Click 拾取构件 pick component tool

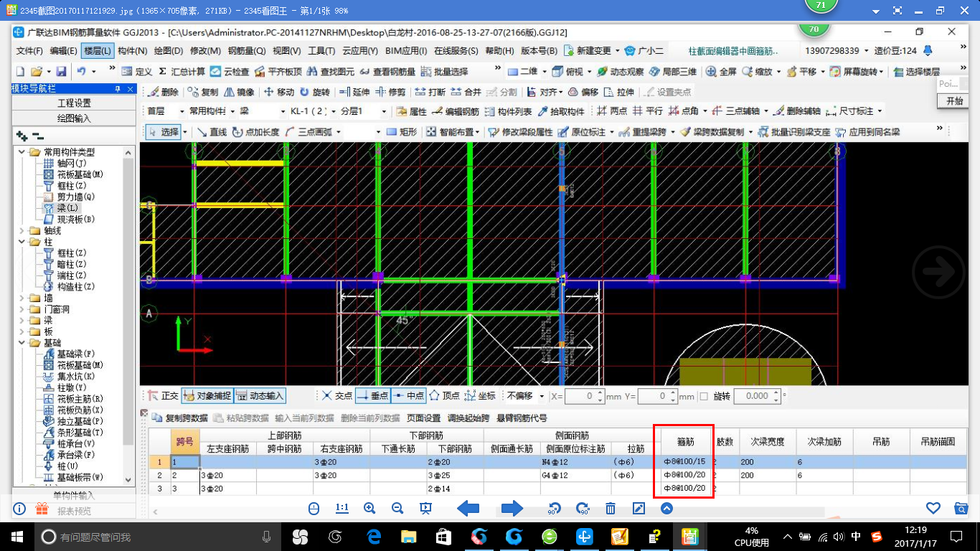point(560,111)
